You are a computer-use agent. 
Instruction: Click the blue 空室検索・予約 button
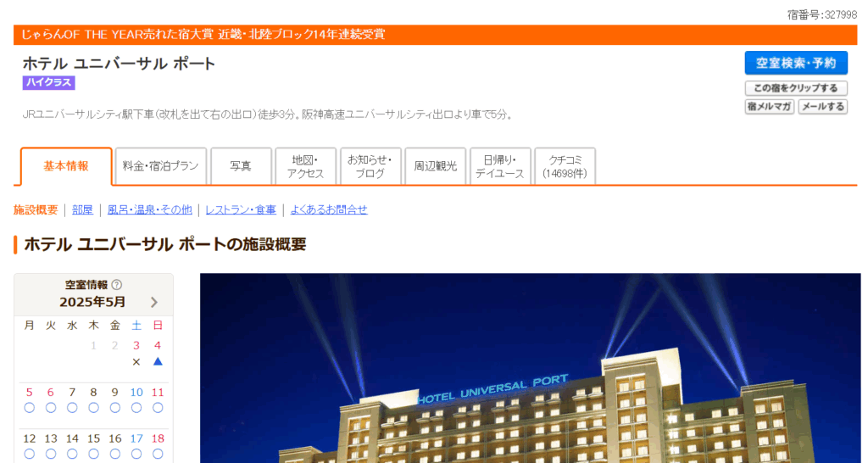[796, 63]
